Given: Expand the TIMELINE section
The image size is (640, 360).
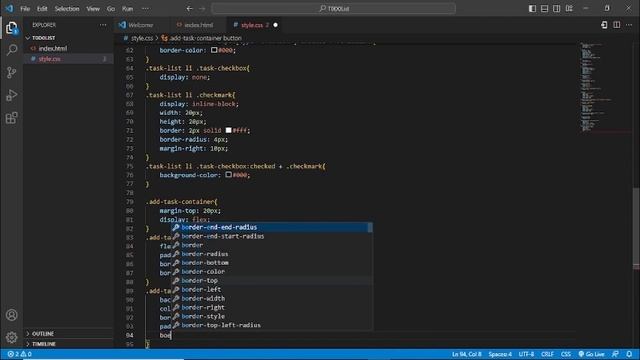Looking at the screenshot, I should click(x=44, y=344).
